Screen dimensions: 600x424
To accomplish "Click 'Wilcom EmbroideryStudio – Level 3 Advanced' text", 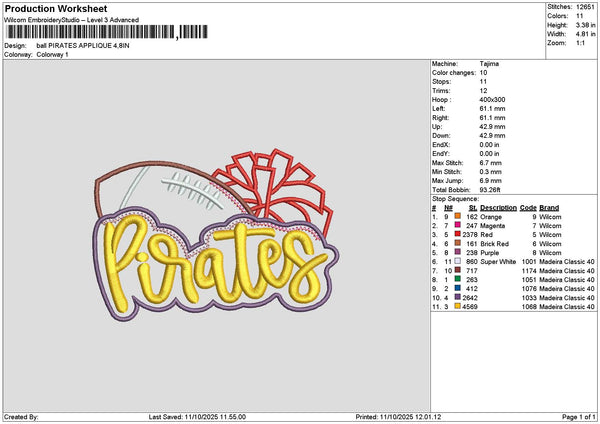I will click(x=72, y=20).
